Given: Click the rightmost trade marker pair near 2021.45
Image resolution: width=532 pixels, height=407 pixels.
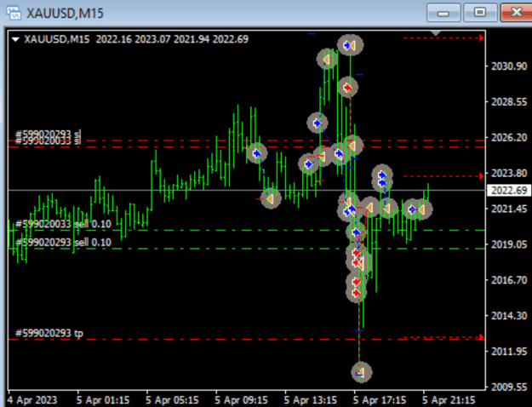Looking at the screenshot, I should coord(417,209).
